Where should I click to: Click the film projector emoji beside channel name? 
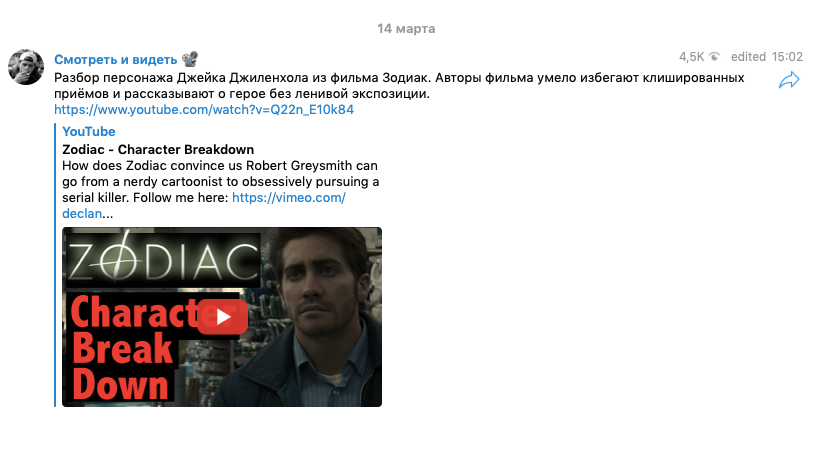tap(190, 59)
